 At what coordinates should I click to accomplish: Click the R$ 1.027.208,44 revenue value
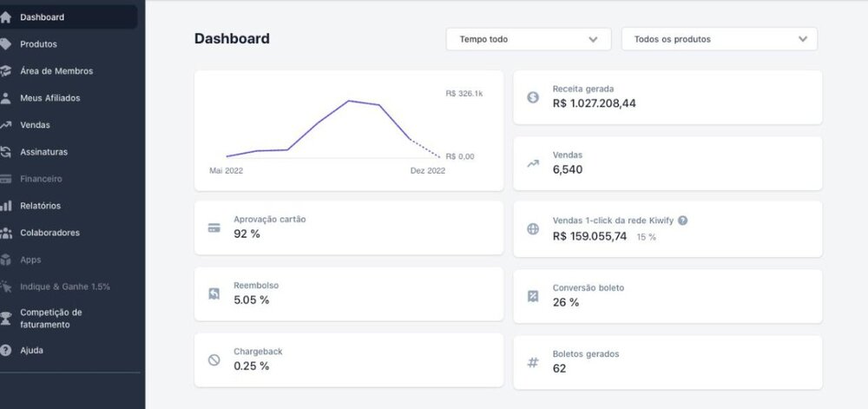coord(594,103)
